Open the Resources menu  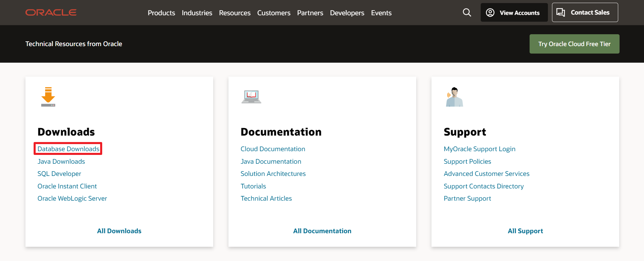pos(235,13)
